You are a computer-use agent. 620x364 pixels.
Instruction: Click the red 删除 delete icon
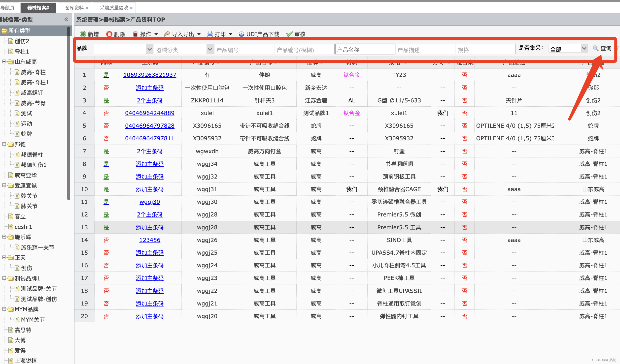point(109,34)
